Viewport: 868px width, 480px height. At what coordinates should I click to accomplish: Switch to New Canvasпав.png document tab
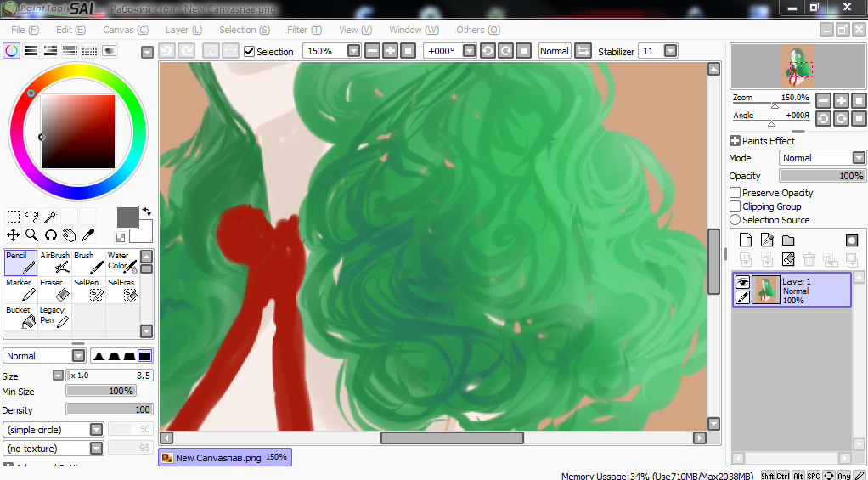[225, 457]
